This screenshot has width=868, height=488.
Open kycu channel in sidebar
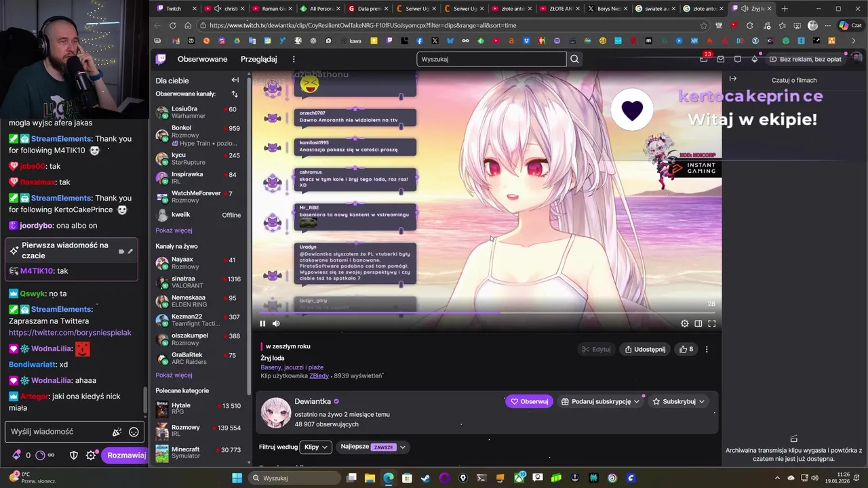point(198,159)
